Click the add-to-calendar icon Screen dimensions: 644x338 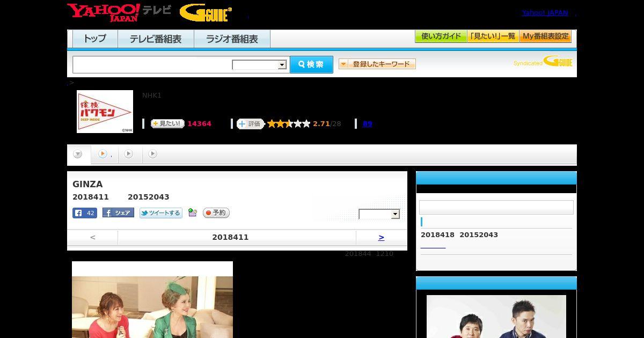click(x=193, y=213)
